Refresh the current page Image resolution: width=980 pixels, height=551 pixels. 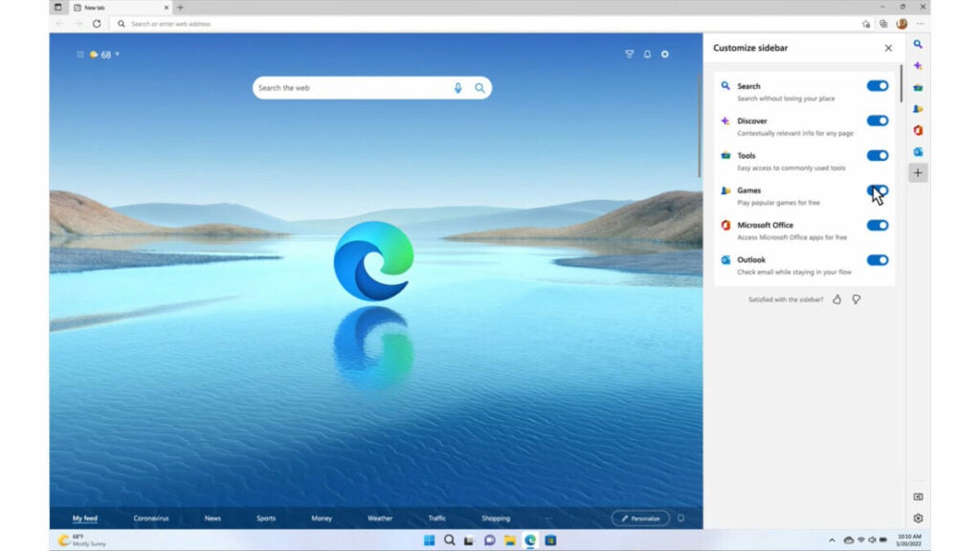[97, 24]
